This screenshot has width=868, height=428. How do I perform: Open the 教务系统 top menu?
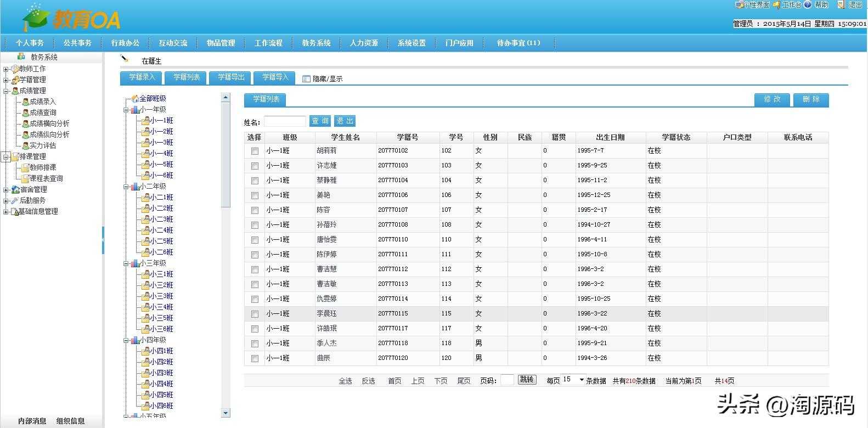pos(317,43)
